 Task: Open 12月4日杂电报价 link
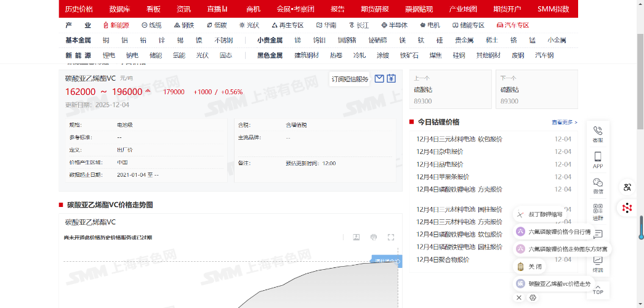(440, 152)
